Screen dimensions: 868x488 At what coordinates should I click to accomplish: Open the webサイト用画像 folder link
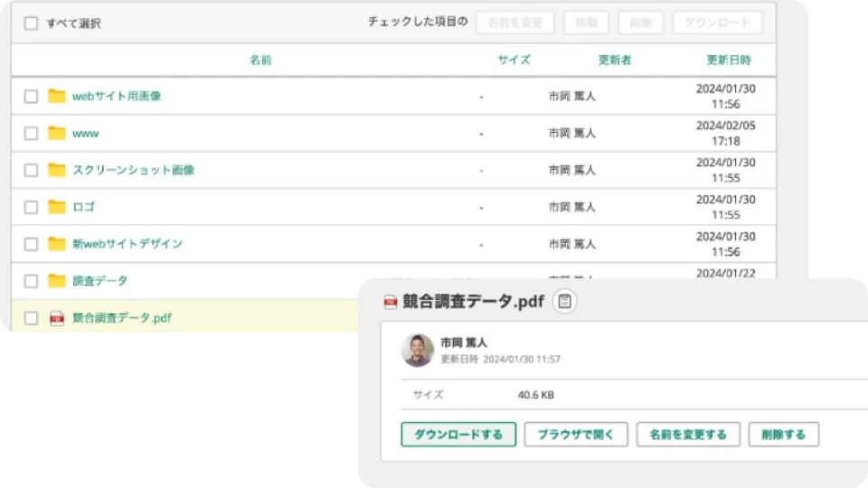[x=117, y=96]
